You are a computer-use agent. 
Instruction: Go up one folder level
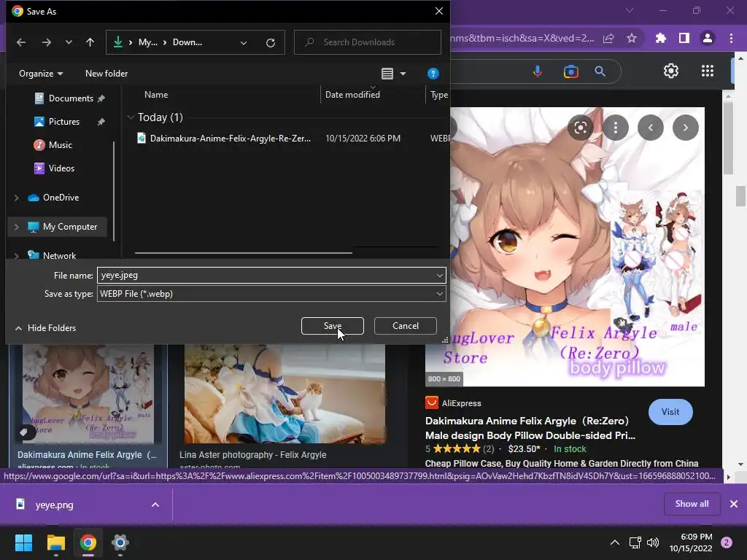[x=90, y=42]
